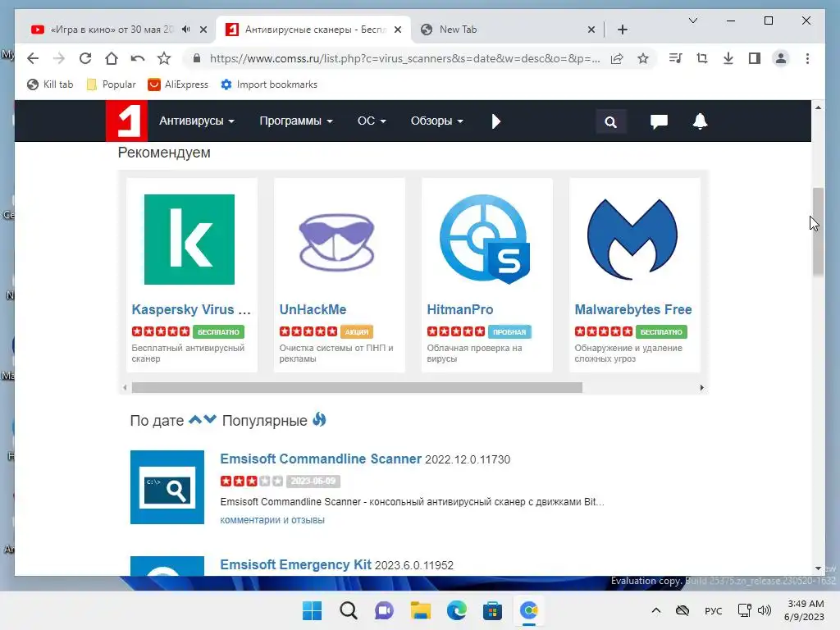Click the share icon in address bar

(x=617, y=58)
